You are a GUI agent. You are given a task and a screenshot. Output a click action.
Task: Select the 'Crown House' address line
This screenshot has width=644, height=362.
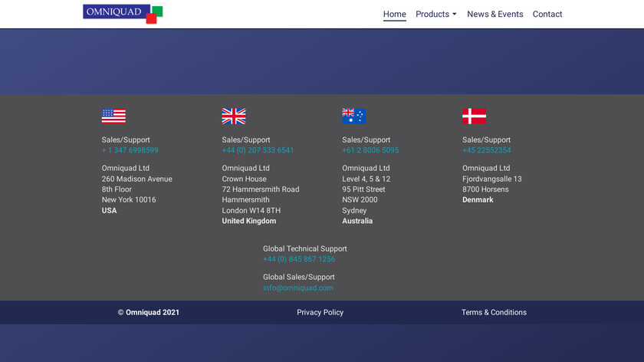(244, 179)
